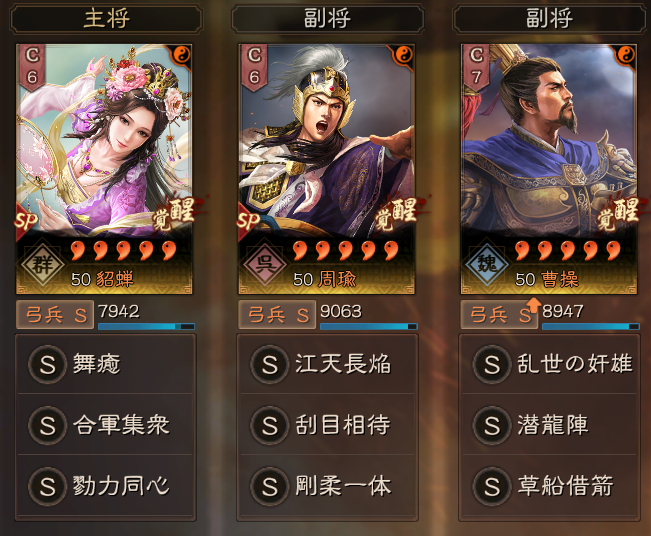
Task: Click the orange upgrade arrow below 曹操
Action: 533,305
